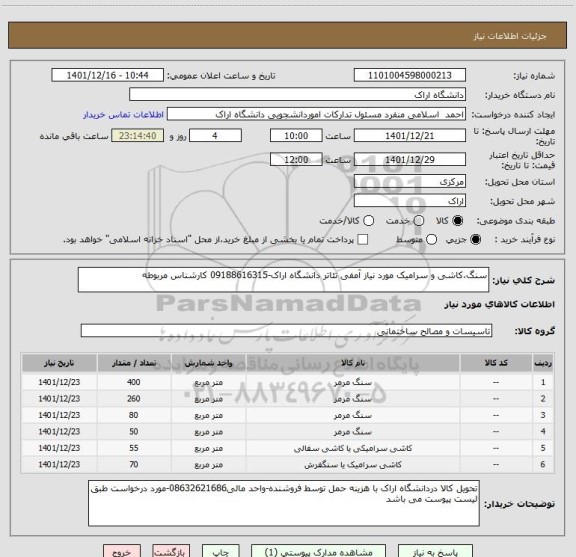
Task: Click the general description text box
Action: [283, 280]
